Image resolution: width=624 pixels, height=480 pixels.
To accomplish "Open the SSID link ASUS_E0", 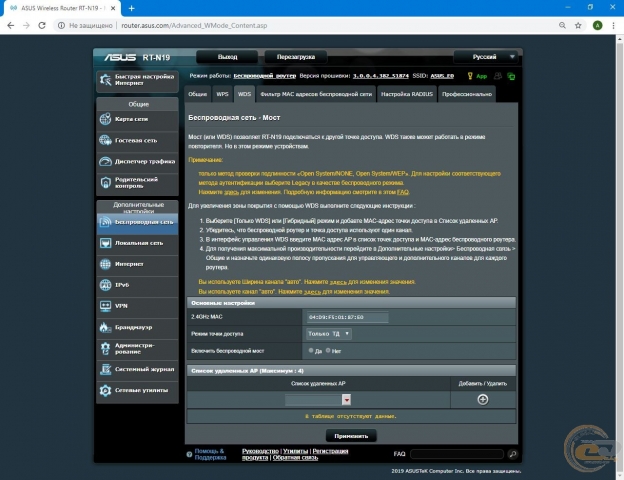I will tap(442, 76).
